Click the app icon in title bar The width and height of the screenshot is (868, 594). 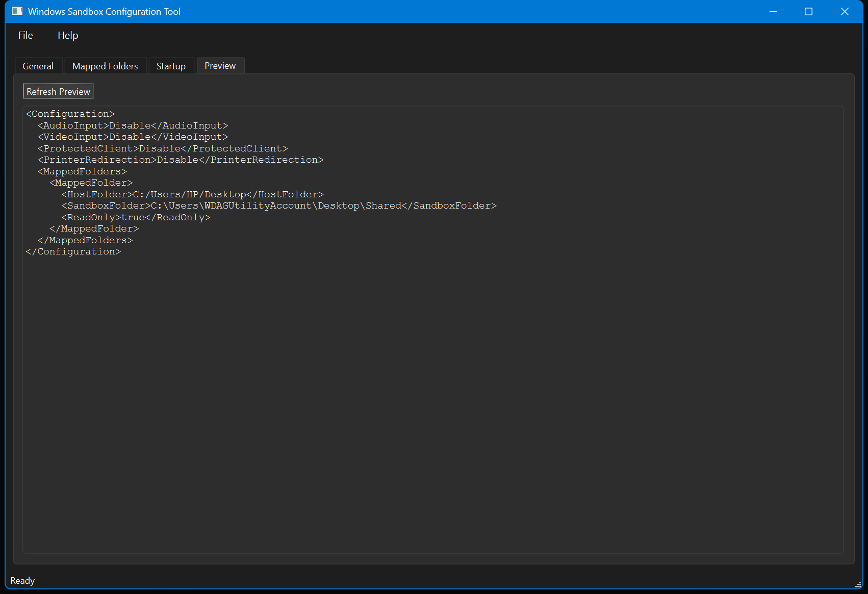coord(17,11)
